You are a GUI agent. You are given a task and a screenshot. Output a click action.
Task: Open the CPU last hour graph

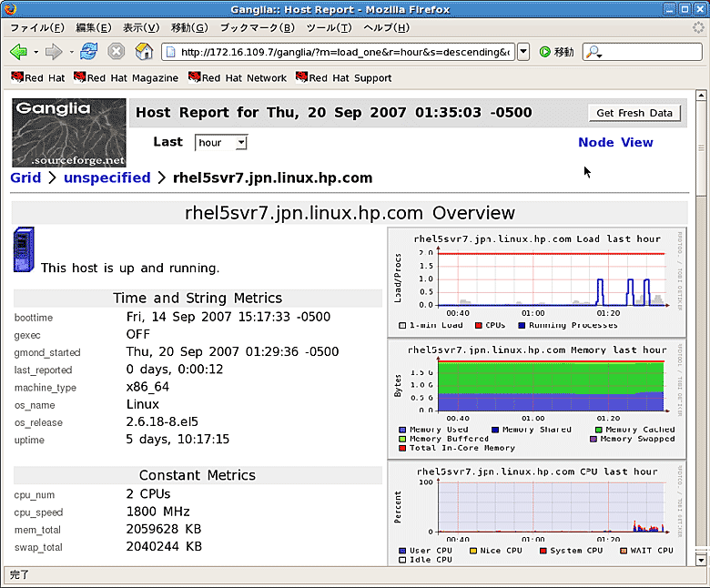coord(536,513)
